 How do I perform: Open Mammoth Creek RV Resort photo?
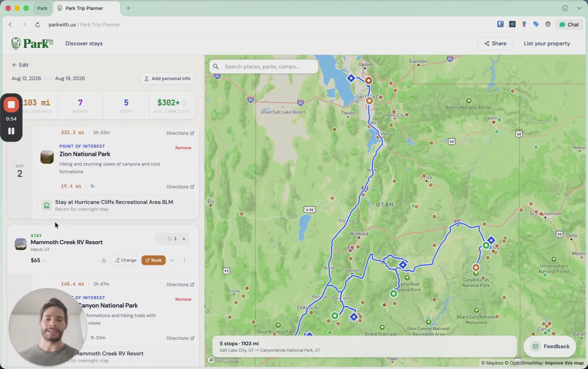point(21,244)
